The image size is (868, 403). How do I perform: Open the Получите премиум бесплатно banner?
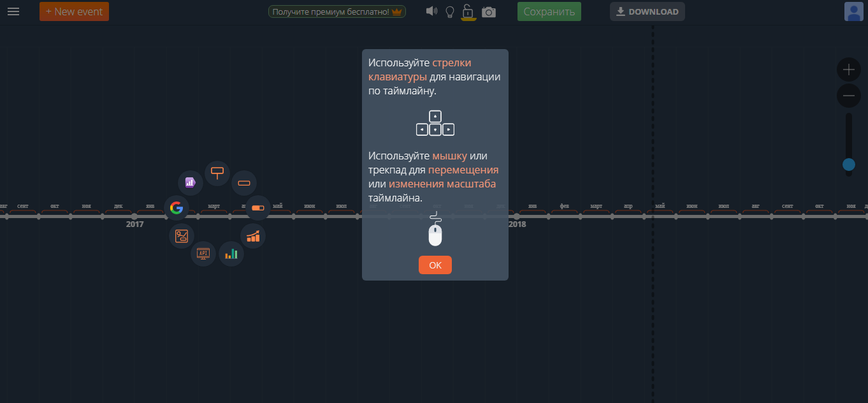pyautogui.click(x=336, y=11)
